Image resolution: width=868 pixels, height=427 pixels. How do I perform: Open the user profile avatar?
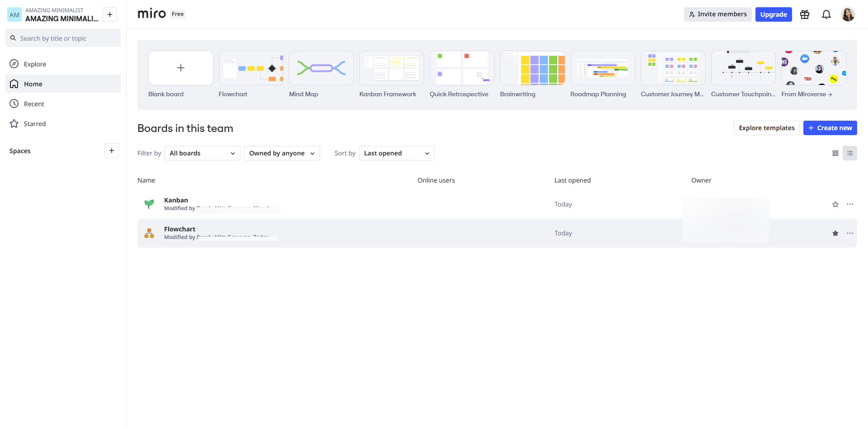tap(848, 14)
